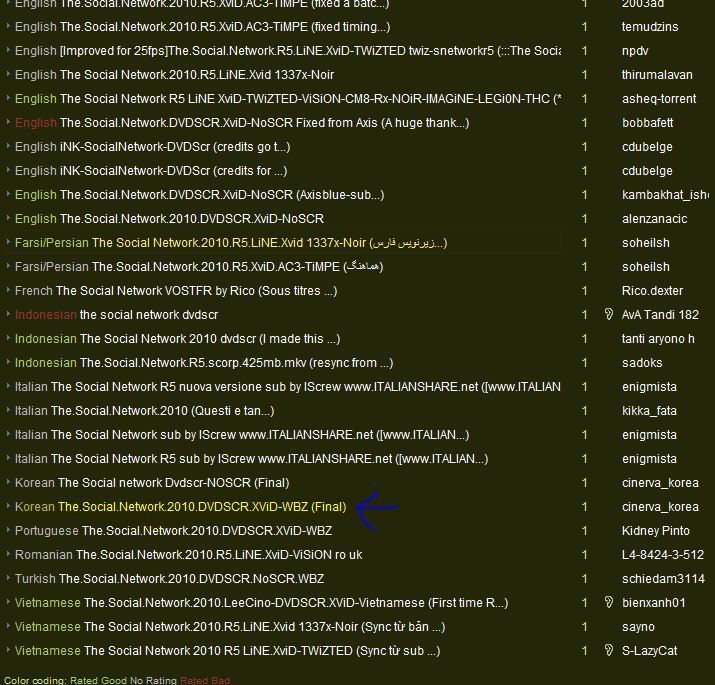
Task: View uploader sadoks profile
Action: (642, 363)
